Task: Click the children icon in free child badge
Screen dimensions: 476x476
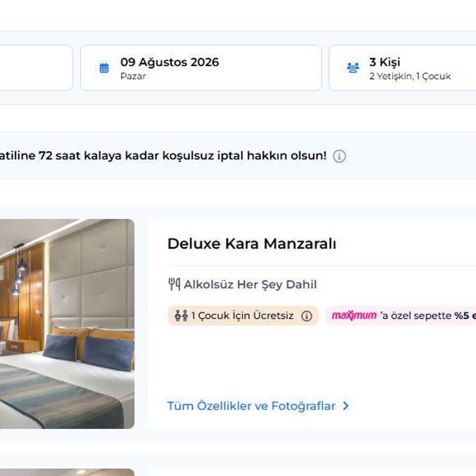Action: coord(181,315)
